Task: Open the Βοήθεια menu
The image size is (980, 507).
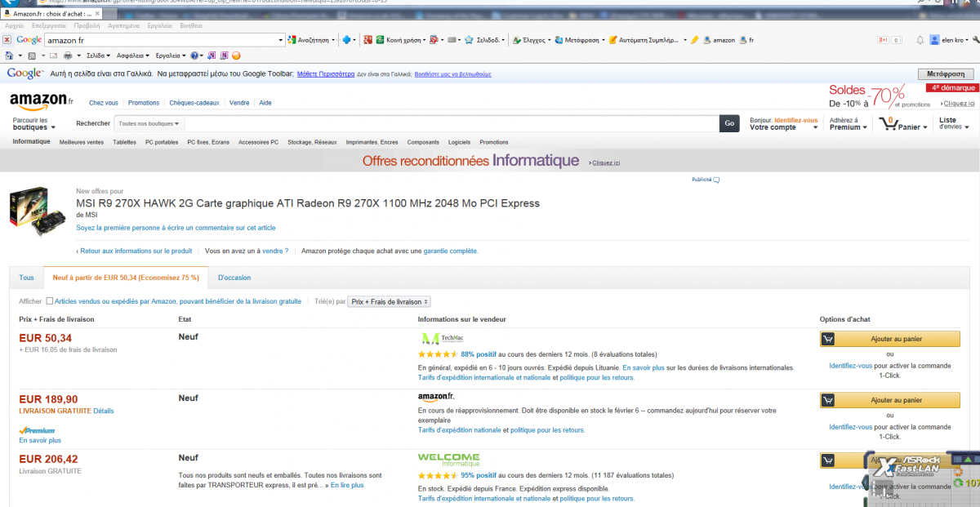Action: (x=191, y=26)
